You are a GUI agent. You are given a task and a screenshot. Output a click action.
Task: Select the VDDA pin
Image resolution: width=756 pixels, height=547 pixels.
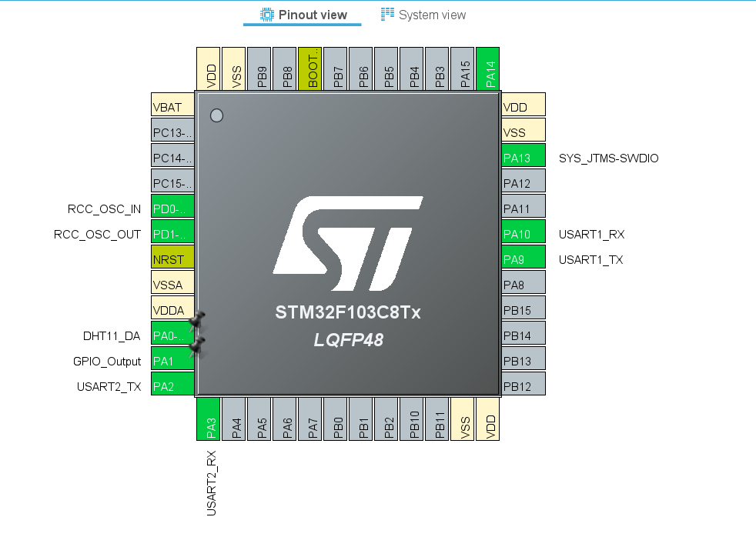coord(172,308)
